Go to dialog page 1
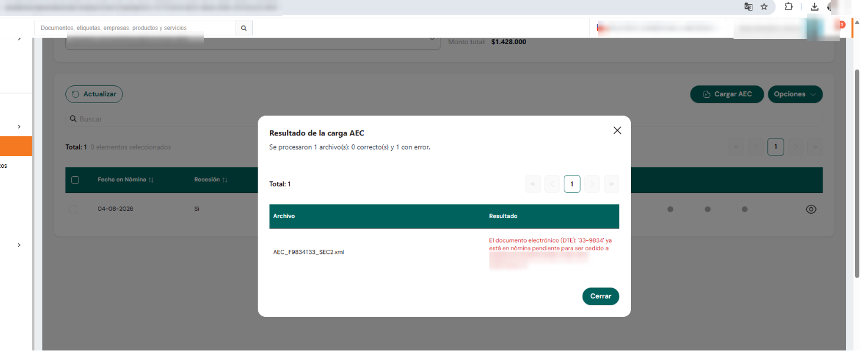The width and height of the screenshot is (868, 354). coord(572,184)
